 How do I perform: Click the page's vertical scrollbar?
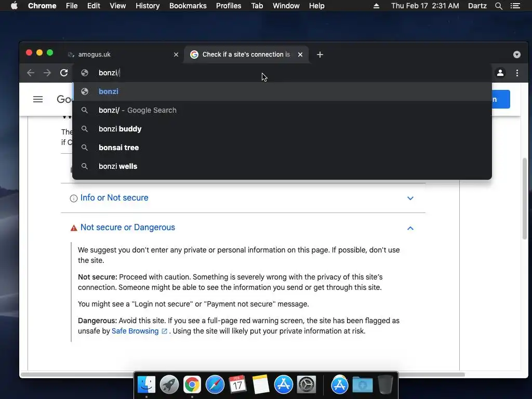point(524,198)
